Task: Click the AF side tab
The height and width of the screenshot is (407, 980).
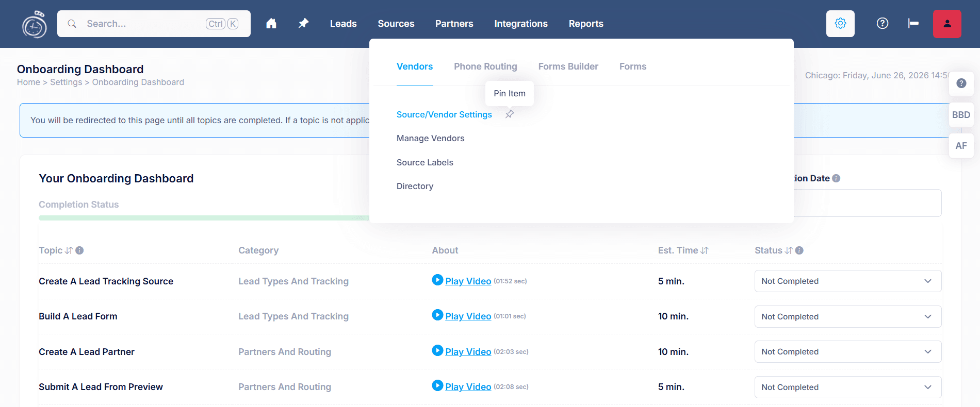Action: 961,146
